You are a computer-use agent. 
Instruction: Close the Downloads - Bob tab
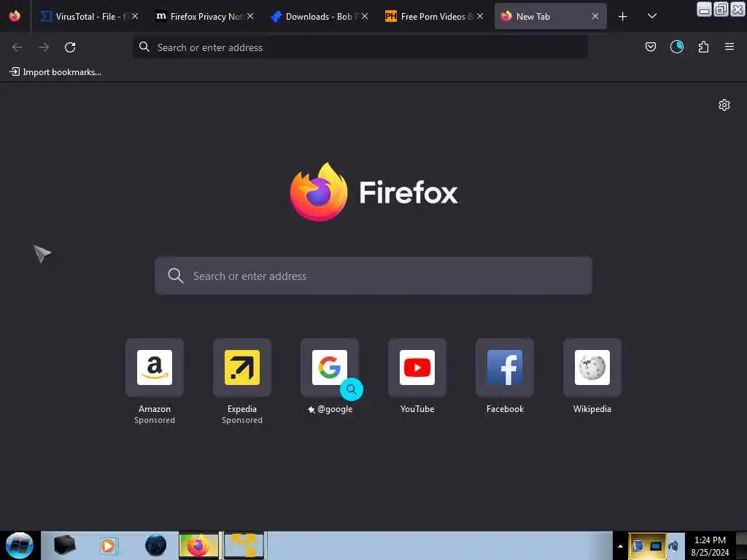tap(365, 16)
